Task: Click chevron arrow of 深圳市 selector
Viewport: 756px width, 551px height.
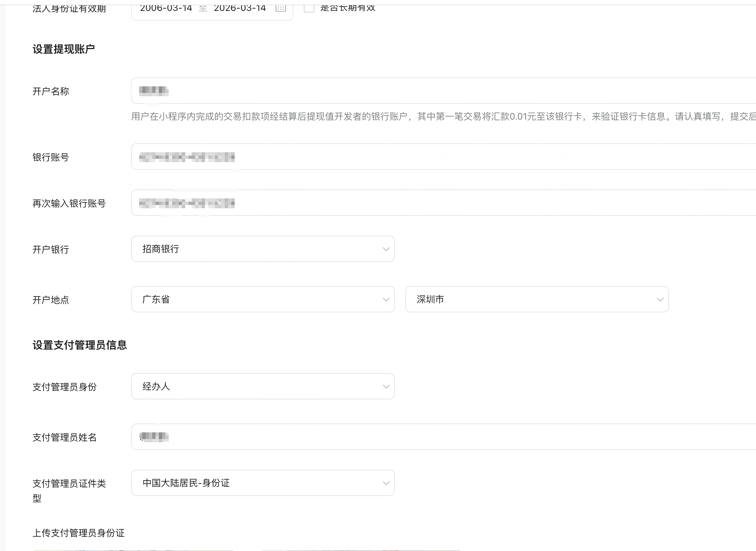Action: click(x=660, y=300)
